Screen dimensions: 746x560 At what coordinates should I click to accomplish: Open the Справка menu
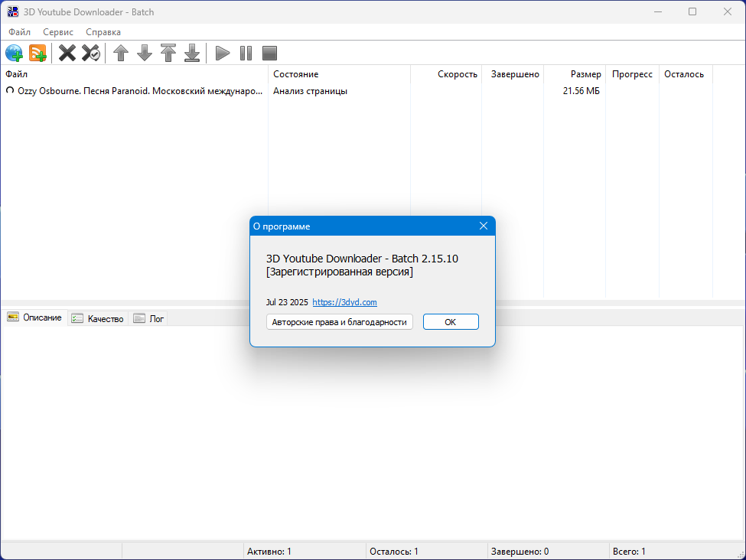[103, 32]
